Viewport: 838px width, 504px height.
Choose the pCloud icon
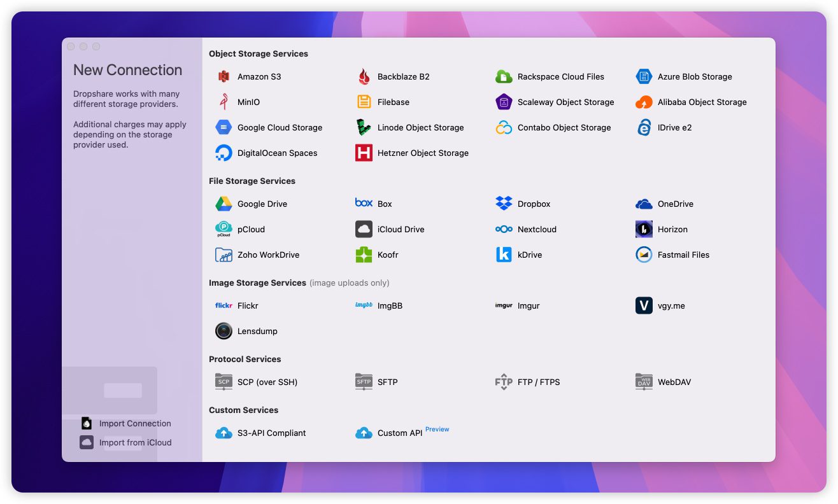click(224, 229)
